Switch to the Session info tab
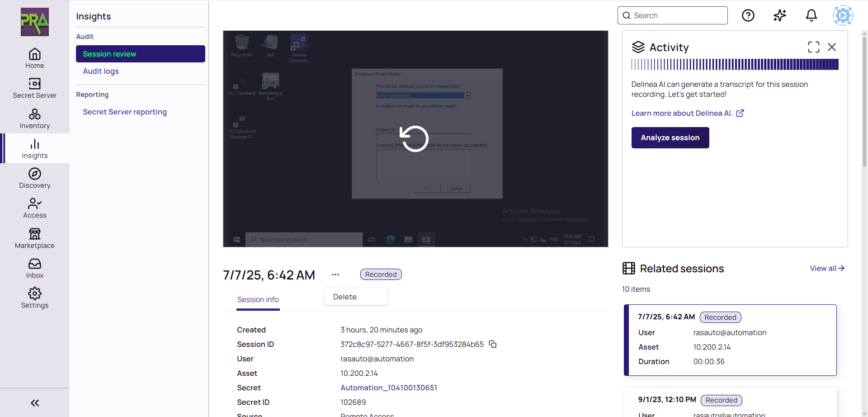868x417 pixels. tap(258, 299)
